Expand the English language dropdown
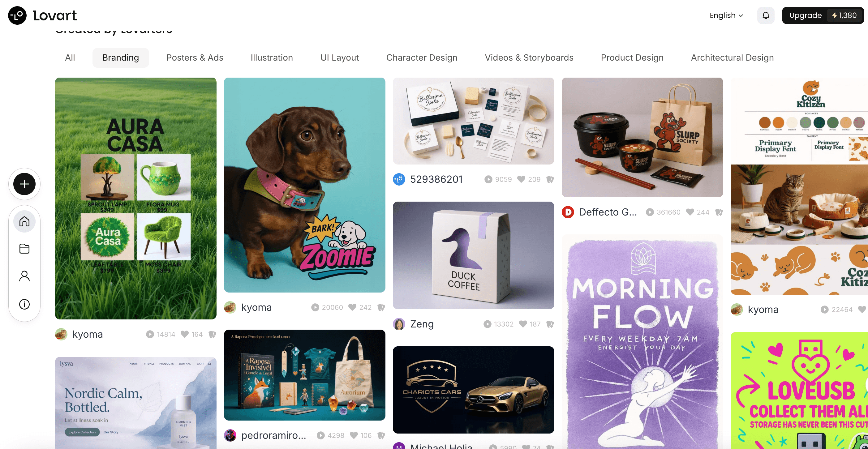 pos(726,15)
